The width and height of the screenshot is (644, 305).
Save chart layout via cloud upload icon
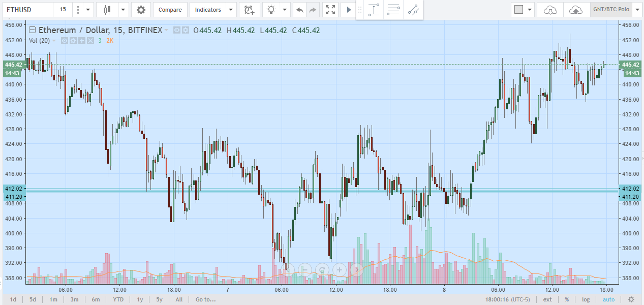click(x=576, y=10)
